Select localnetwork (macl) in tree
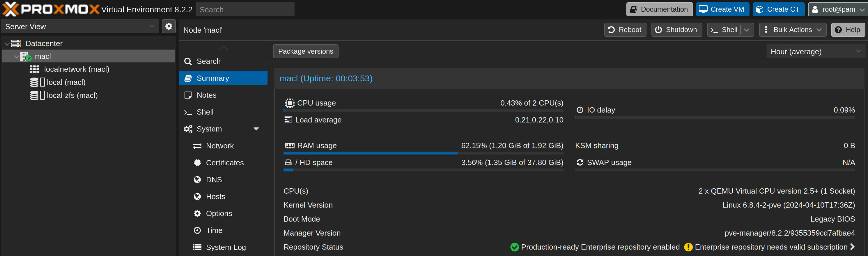 point(88,69)
